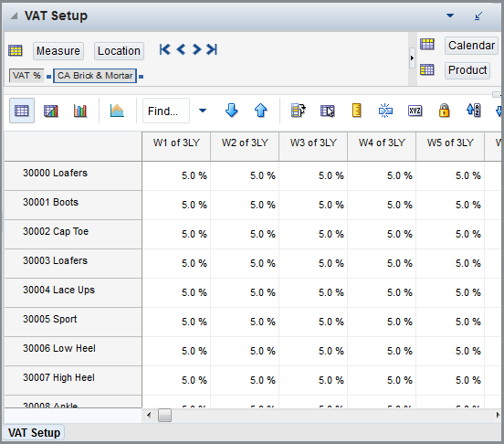Screen dimensions: 504x444
Task: Open the VAT Setup panel menu dropdown
Action: (x=450, y=16)
